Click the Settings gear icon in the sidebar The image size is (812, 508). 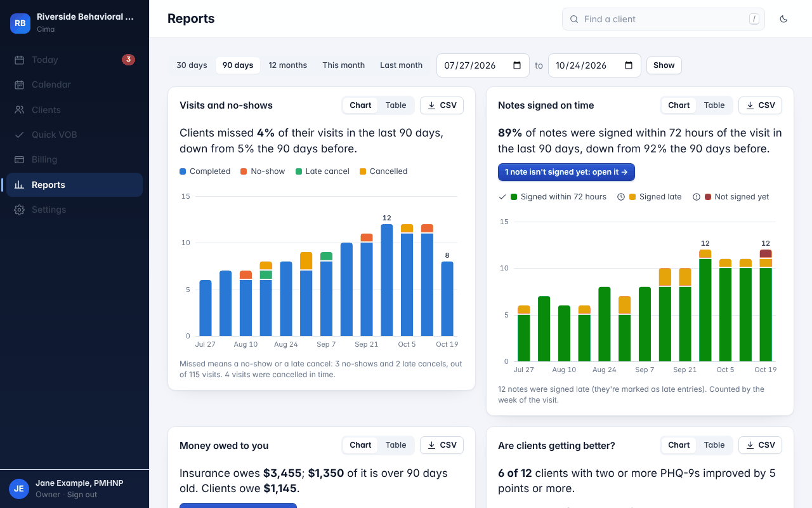(20, 210)
